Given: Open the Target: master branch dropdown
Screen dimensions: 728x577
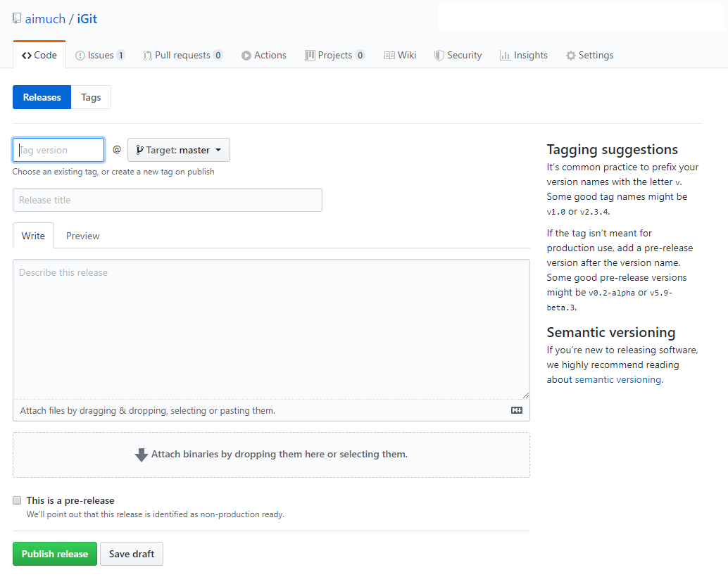Looking at the screenshot, I should 179,150.
